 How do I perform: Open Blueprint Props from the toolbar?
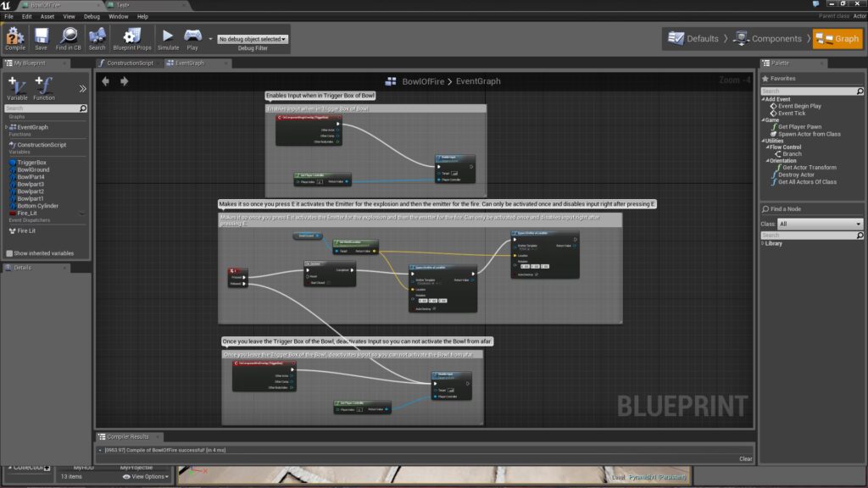(x=131, y=38)
